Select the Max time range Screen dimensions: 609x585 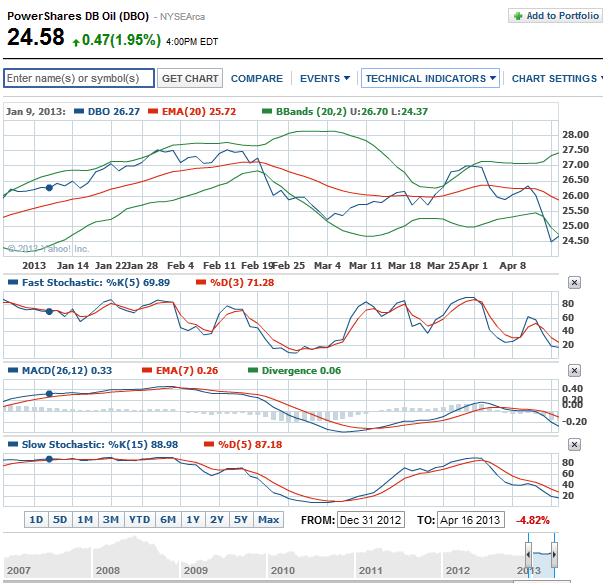[269, 519]
